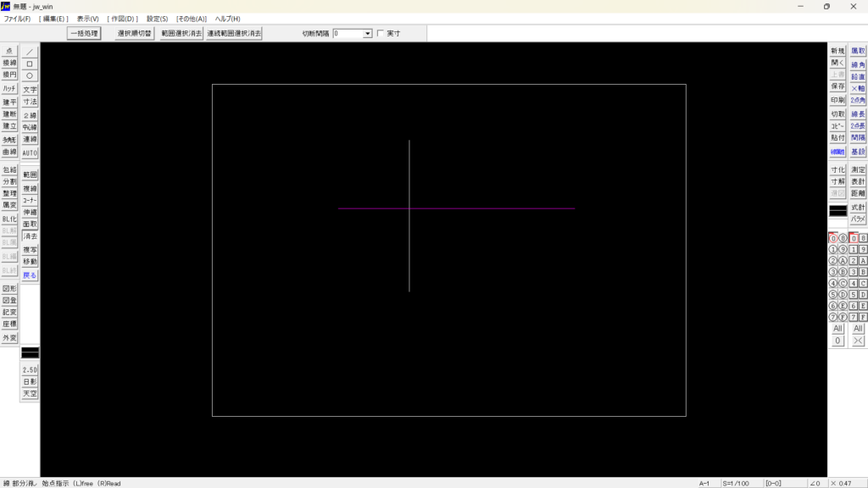Viewport: 868px width, 488px height.
Task: Activate the 文字 text tool
Action: click(30, 90)
